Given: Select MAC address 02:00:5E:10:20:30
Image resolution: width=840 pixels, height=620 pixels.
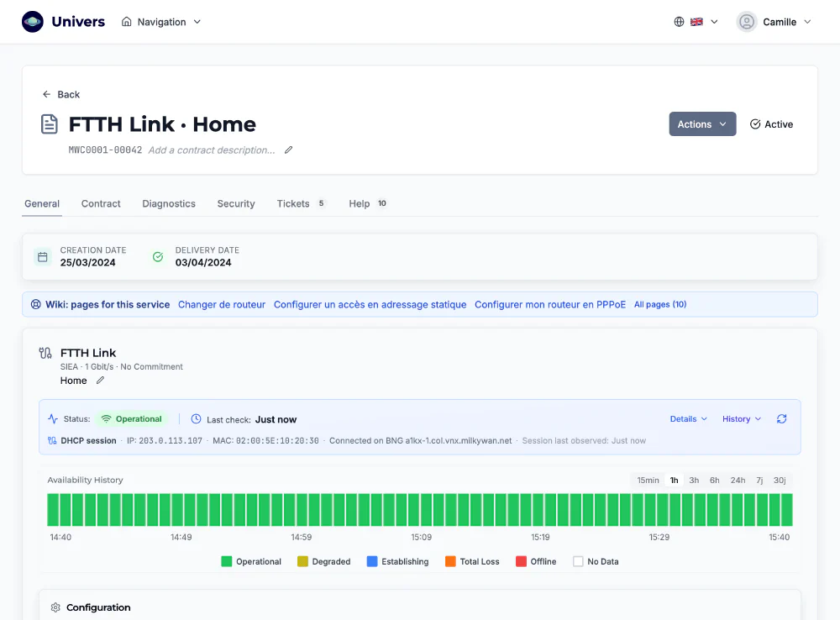Looking at the screenshot, I should click(277, 440).
